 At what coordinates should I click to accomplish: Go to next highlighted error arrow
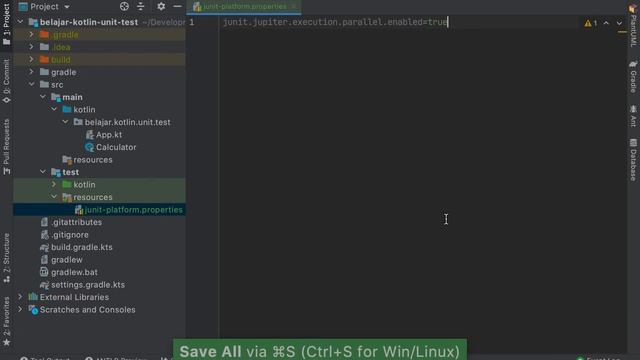(619, 23)
